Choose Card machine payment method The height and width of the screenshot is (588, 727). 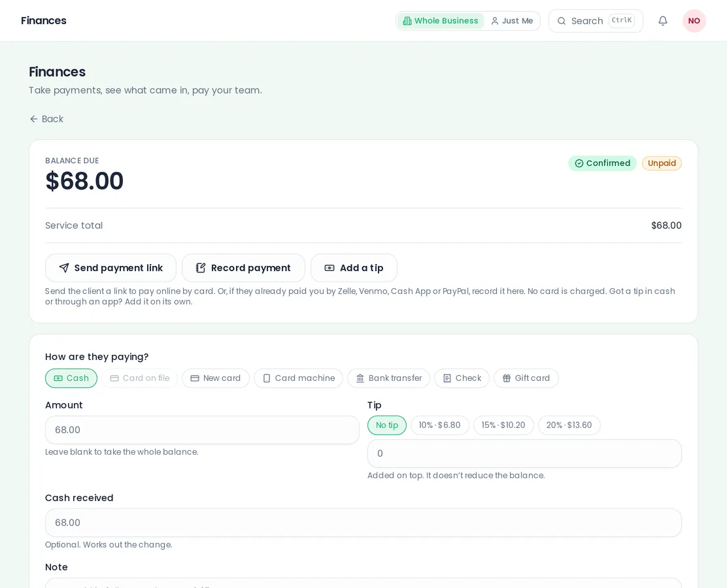pos(298,378)
